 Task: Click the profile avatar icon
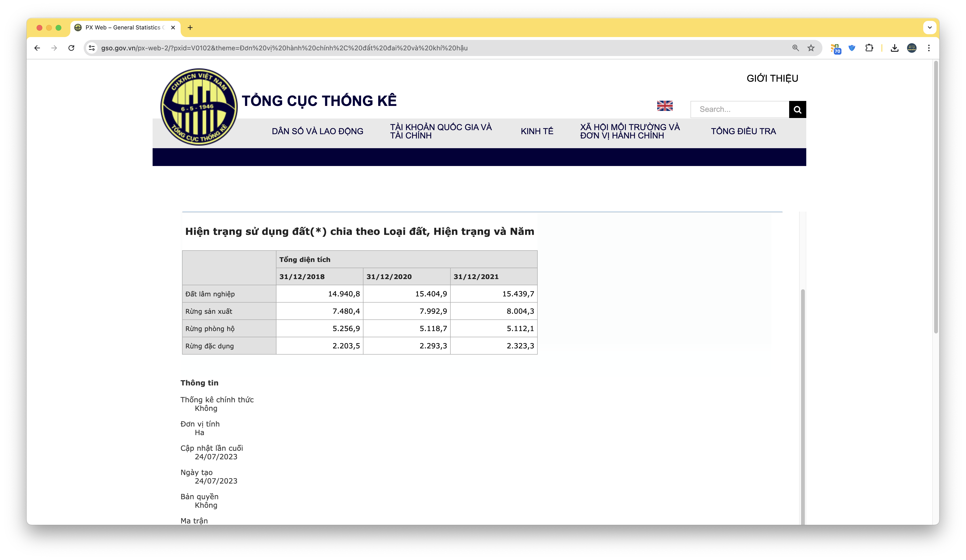pyautogui.click(x=912, y=48)
